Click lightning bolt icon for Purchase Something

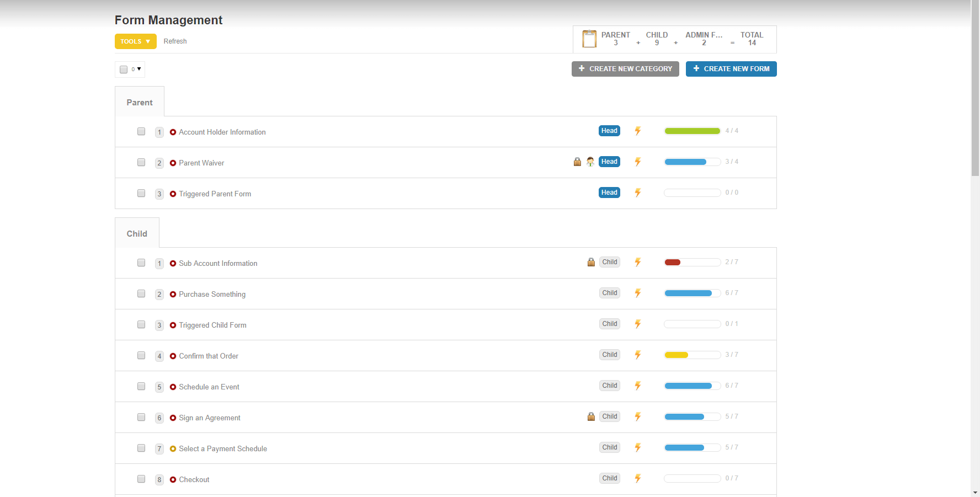point(637,293)
